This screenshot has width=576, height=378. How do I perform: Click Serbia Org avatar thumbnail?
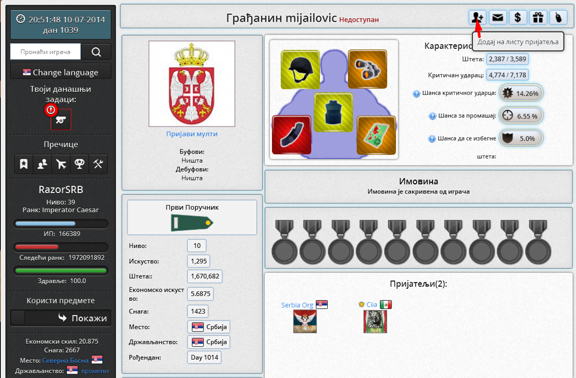tap(305, 321)
